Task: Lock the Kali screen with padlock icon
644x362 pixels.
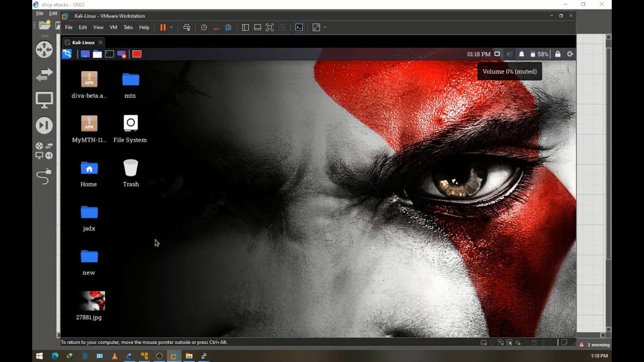Action: coord(558,54)
